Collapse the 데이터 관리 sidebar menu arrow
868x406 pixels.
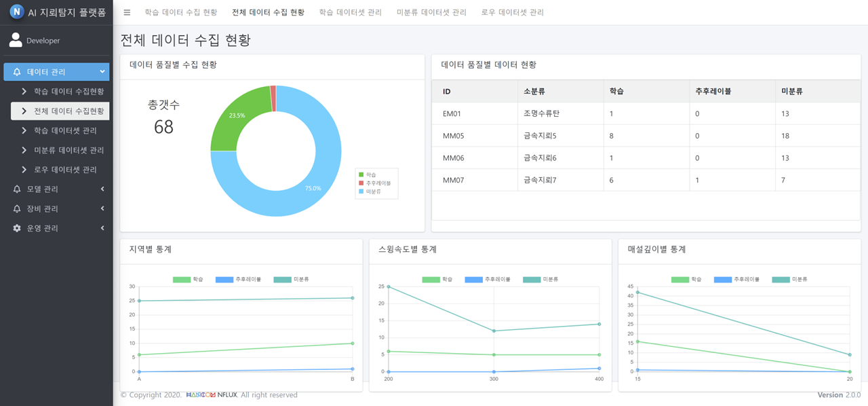[x=102, y=71]
